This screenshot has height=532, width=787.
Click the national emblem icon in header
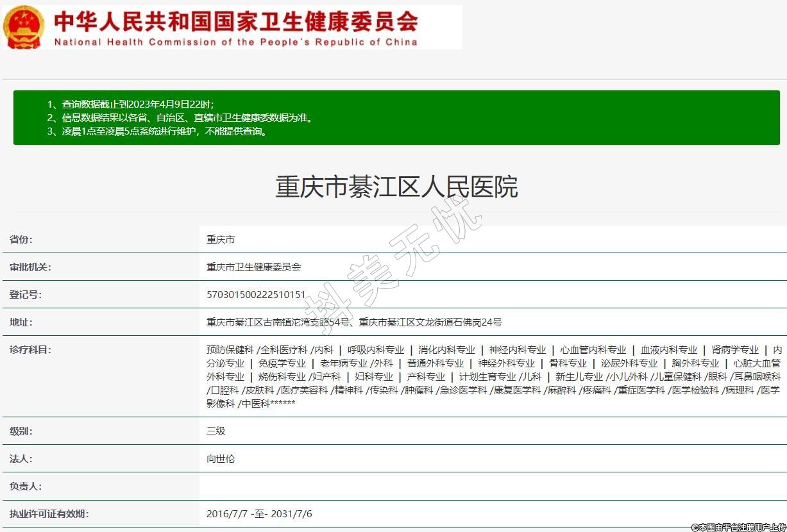(x=24, y=27)
